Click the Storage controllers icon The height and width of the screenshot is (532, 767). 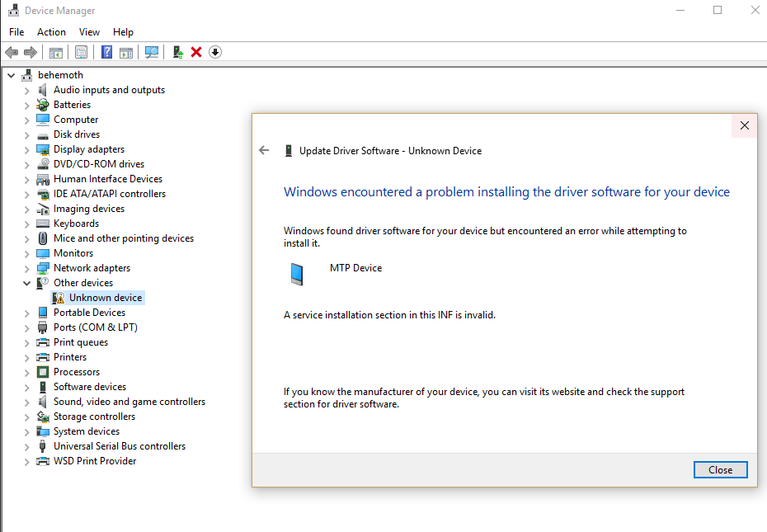point(43,417)
